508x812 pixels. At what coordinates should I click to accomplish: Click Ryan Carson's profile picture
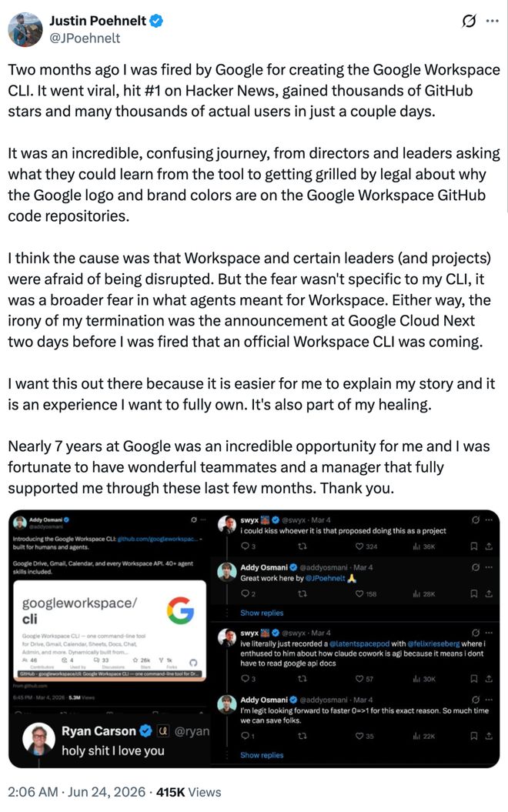tap(38, 739)
